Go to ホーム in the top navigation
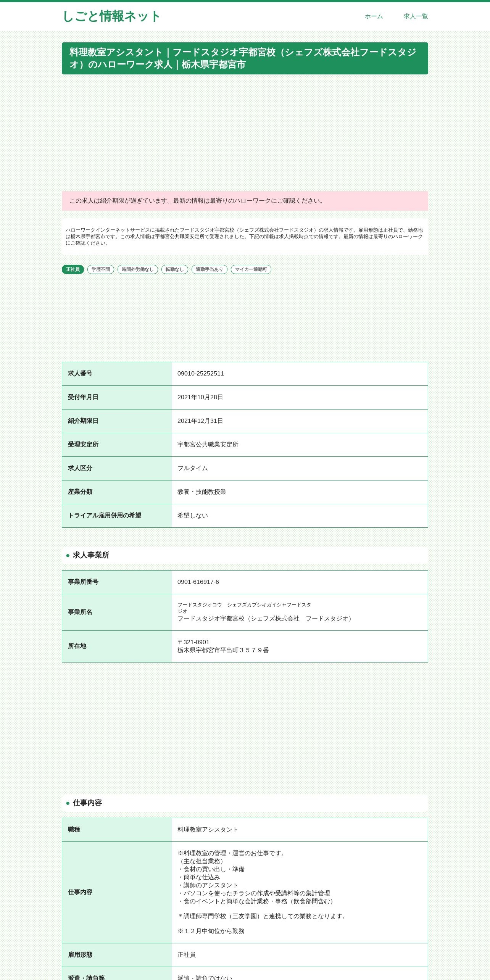The image size is (490, 980). [x=374, y=16]
